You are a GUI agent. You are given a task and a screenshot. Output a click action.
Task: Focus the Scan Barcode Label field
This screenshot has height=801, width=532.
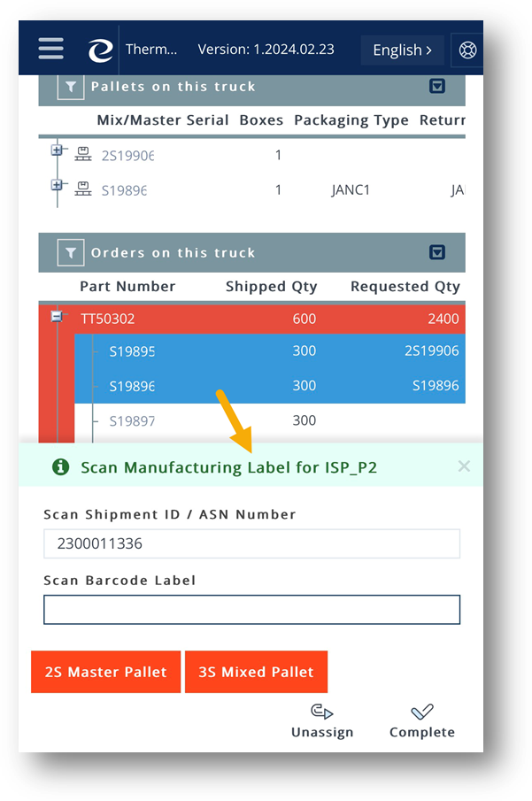click(x=251, y=609)
